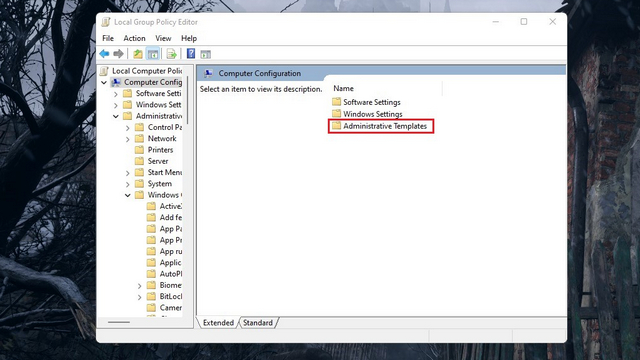Viewport: 640px width, 360px height.
Task: Toggle Show/Hide Console Tree icon
Action: 153,53
